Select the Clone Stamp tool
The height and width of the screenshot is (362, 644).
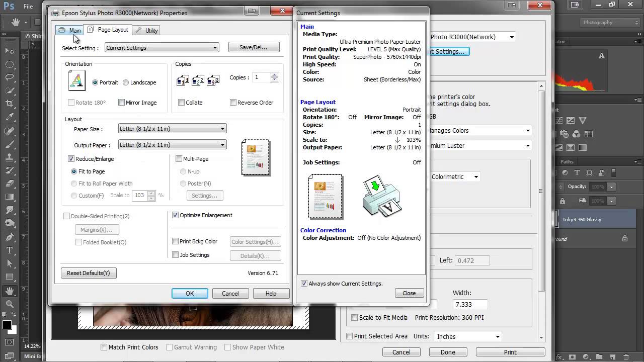point(10,157)
